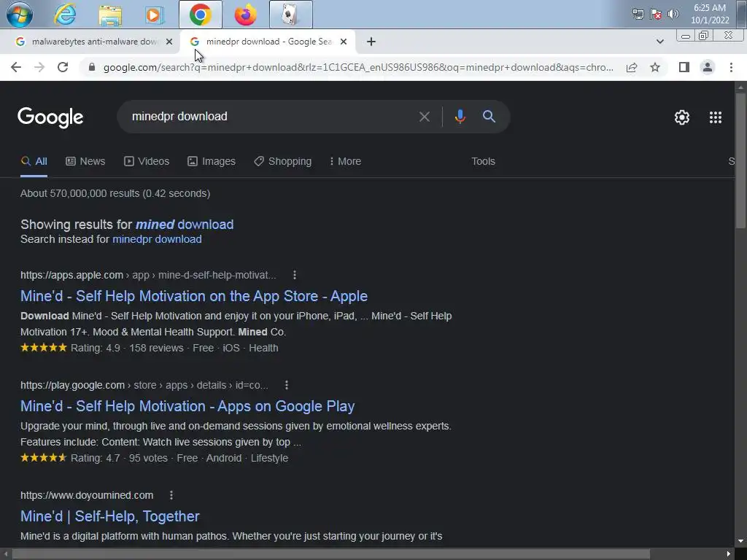
Task: Select the minedpr download Google Search tab
Action: [x=268, y=42]
